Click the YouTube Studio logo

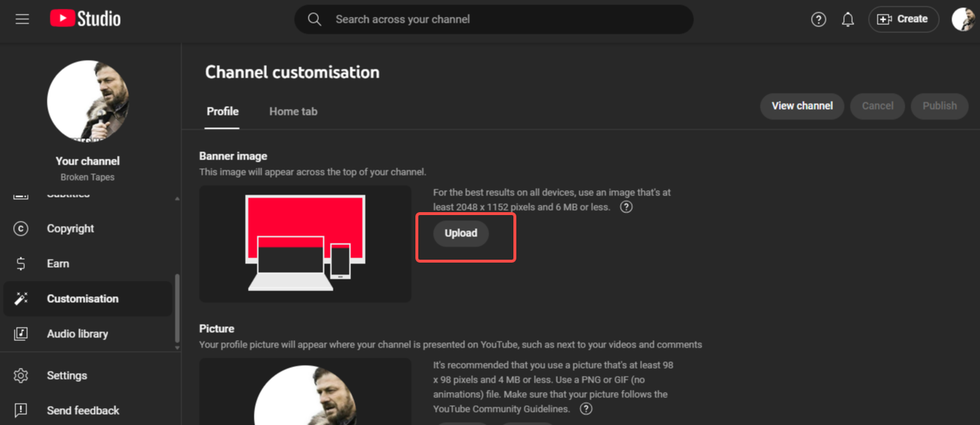point(85,18)
